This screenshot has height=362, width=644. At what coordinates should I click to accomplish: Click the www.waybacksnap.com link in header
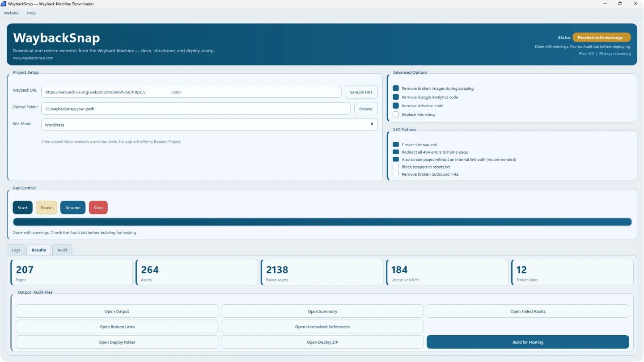pyautogui.click(x=33, y=58)
